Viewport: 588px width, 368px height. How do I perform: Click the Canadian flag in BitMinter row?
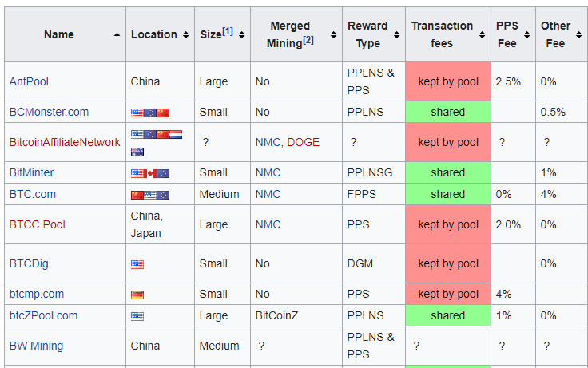point(150,173)
